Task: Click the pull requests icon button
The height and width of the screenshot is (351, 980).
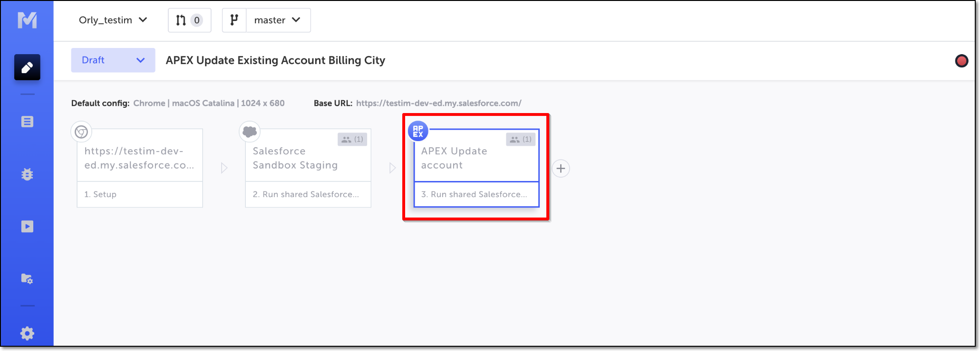Action: click(x=189, y=20)
